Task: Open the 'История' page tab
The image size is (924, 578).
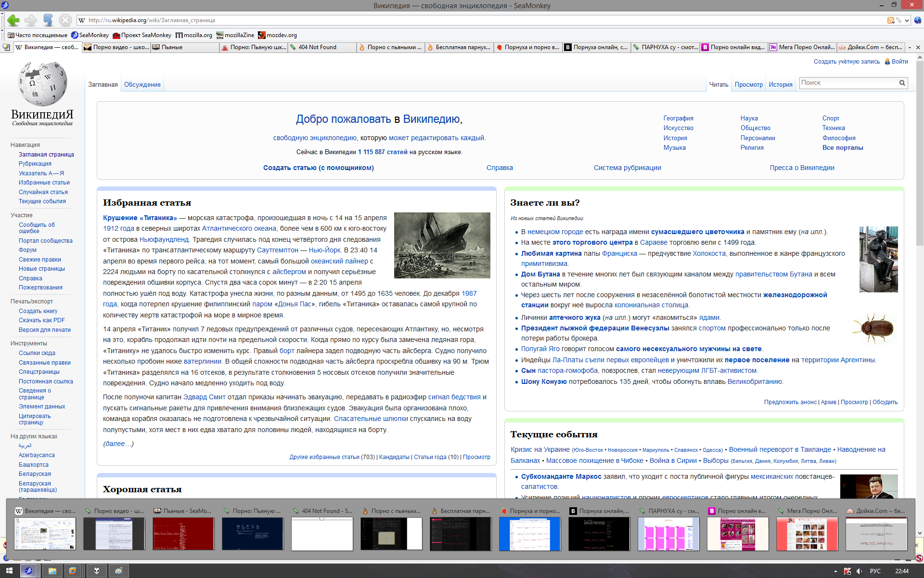Action: (x=780, y=84)
